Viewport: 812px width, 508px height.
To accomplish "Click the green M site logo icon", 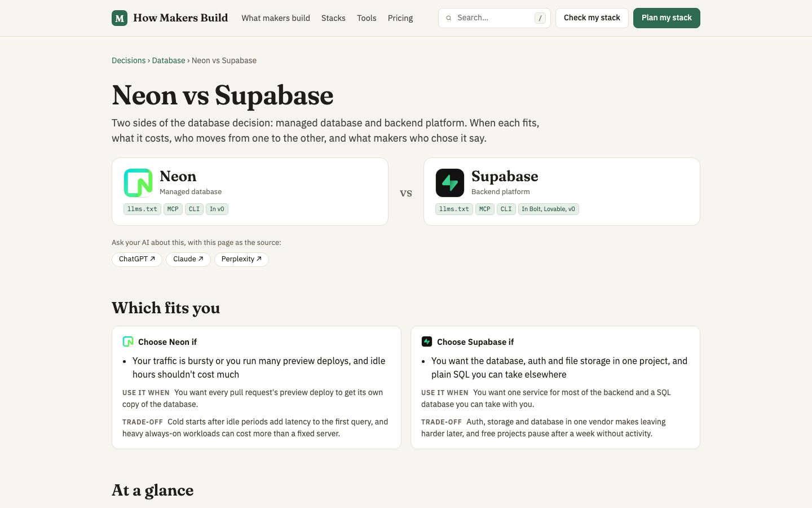I will 120,18.
